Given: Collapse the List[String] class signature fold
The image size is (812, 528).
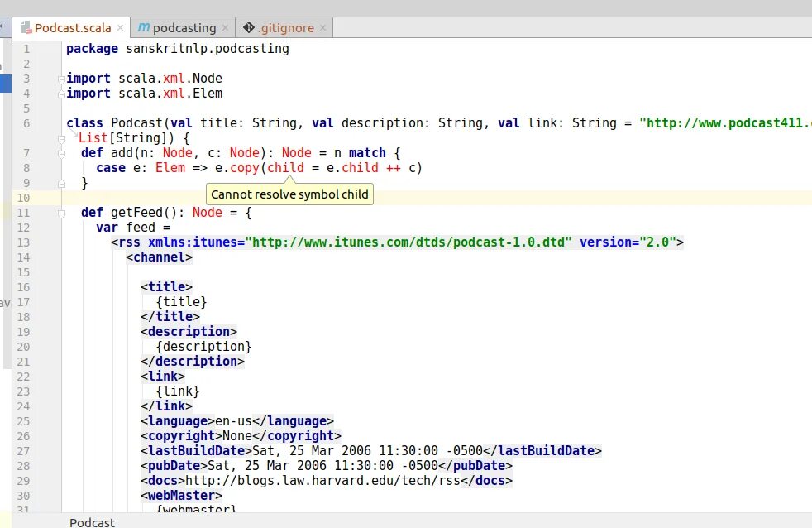Looking at the screenshot, I should click(61, 139).
